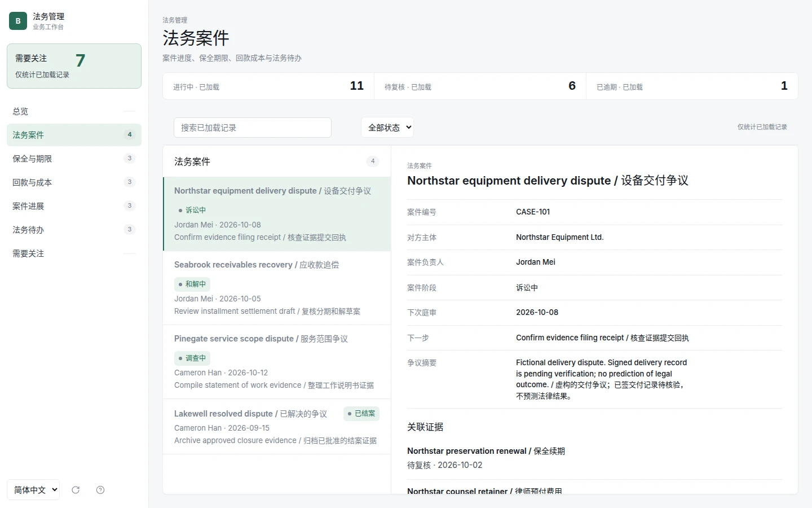Screen dimensions: 812x508
Task: Switch to 案件进展 section
Action: [74, 206]
